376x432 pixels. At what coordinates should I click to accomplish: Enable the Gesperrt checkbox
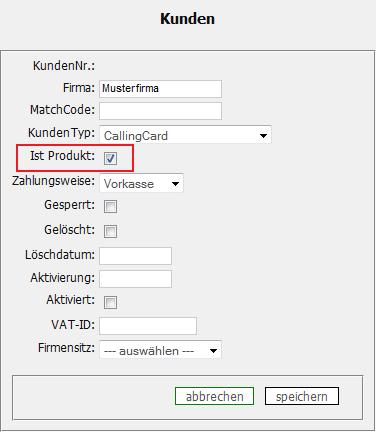pos(110,206)
